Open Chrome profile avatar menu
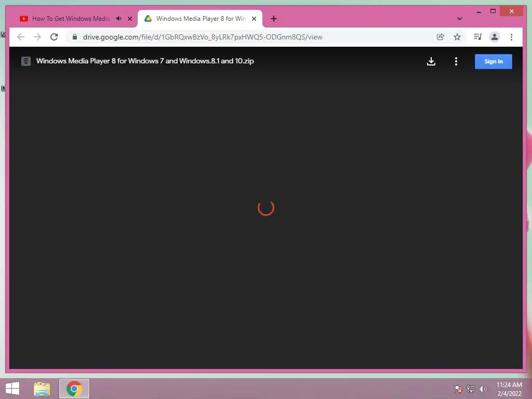This screenshot has width=532, height=399. tap(495, 37)
